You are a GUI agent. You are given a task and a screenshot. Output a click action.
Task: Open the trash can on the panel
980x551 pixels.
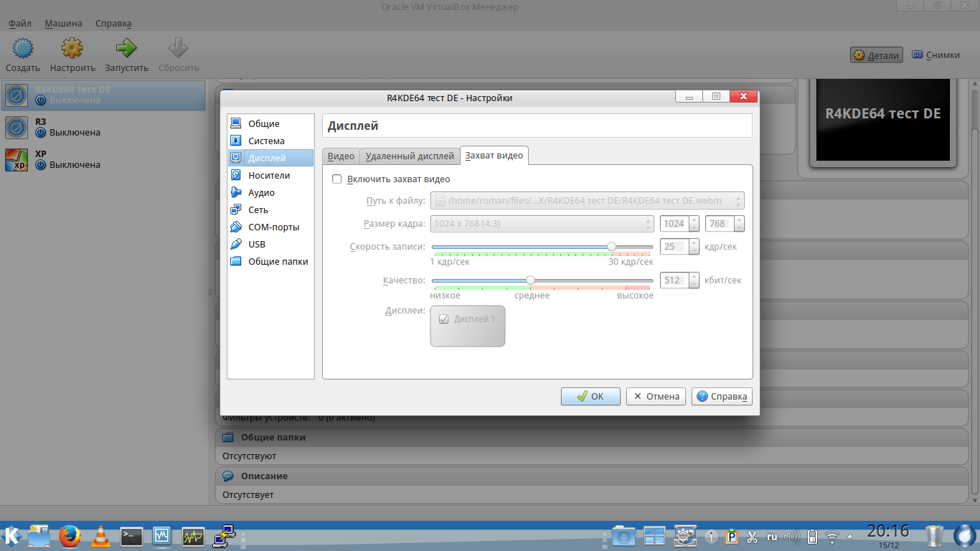click(934, 535)
